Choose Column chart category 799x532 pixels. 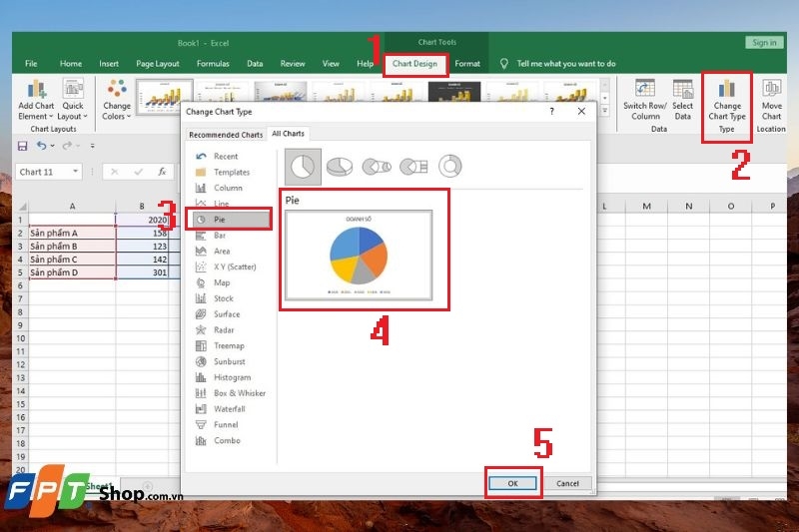pos(226,188)
